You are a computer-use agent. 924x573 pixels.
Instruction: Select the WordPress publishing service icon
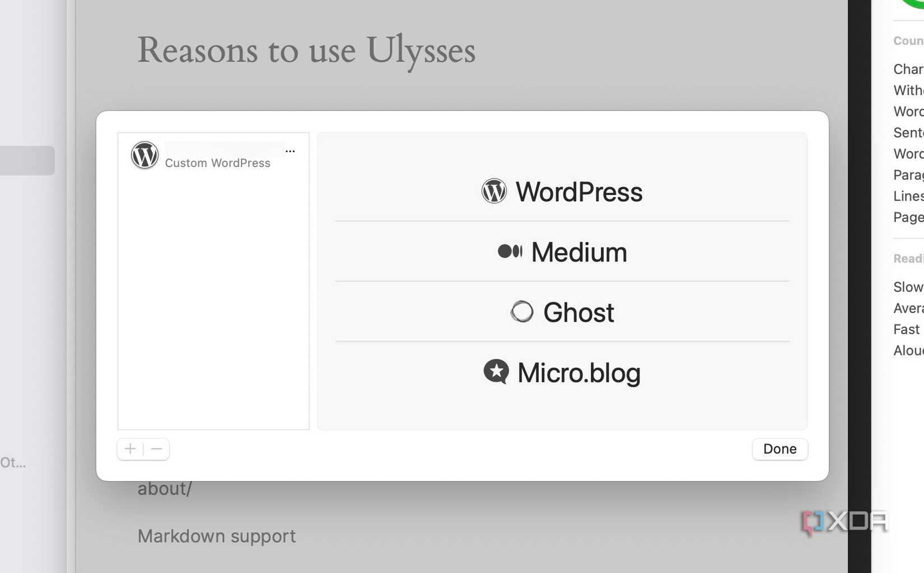[x=495, y=191]
